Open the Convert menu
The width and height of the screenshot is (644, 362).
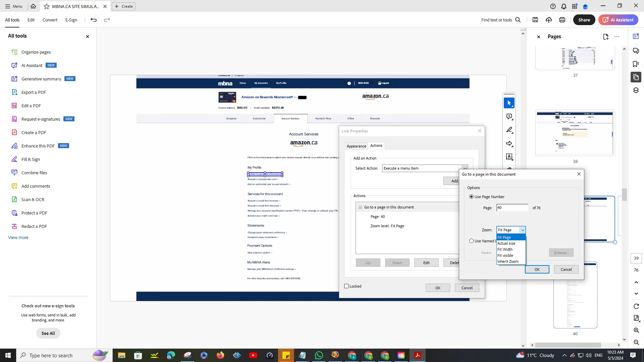(50, 20)
